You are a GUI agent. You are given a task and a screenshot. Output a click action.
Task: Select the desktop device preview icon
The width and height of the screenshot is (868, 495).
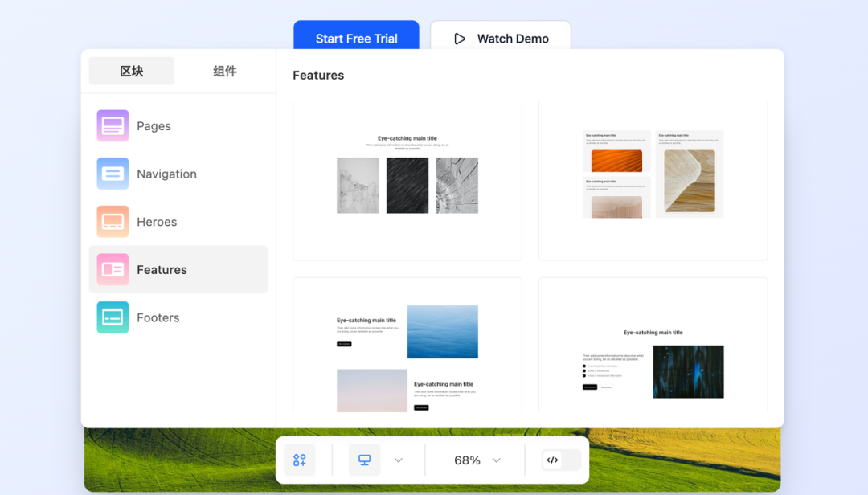tap(364, 460)
